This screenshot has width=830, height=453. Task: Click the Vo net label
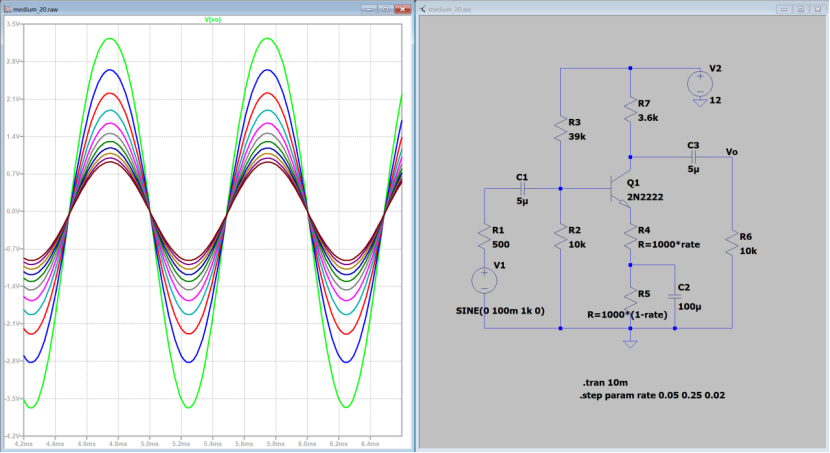coord(732,152)
